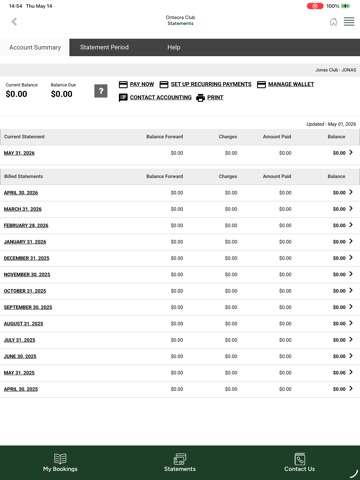Click the Balance Due $0.00 amount

[x=62, y=94]
